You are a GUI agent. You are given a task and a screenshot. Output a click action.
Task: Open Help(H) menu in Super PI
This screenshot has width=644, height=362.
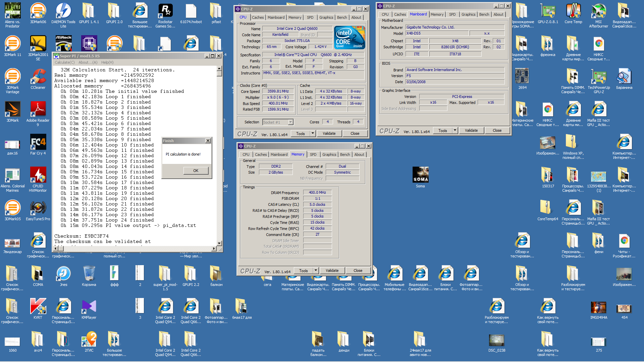(x=107, y=62)
